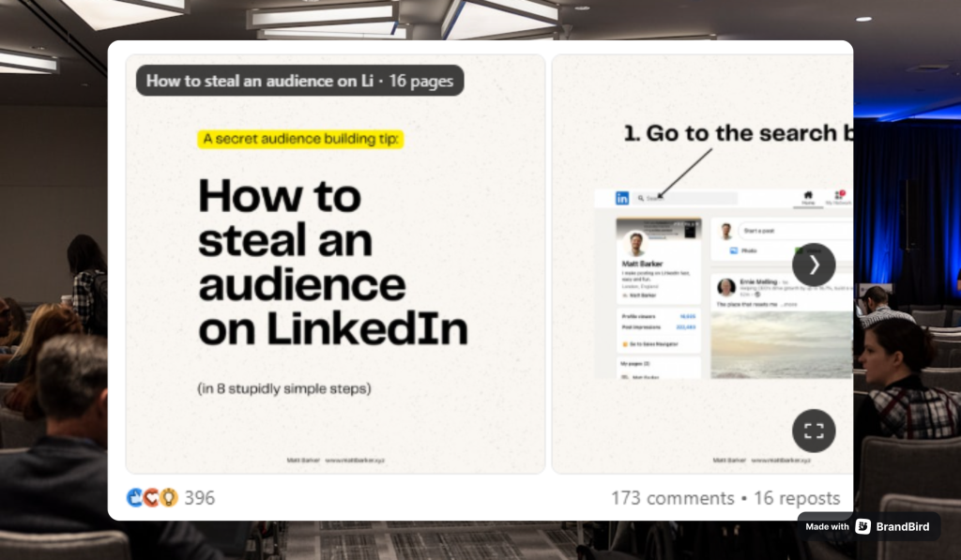Click the Home icon in the slide screenshot
This screenshot has width=961, height=560.
pyautogui.click(x=808, y=198)
